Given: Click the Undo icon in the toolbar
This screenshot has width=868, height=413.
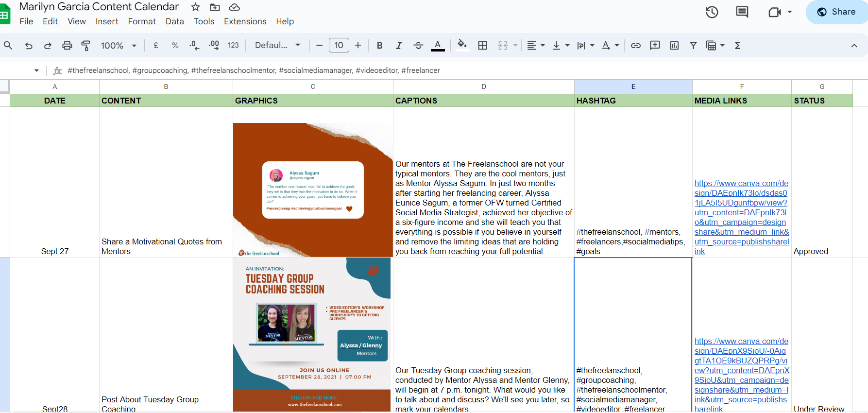Looking at the screenshot, I should [29, 46].
